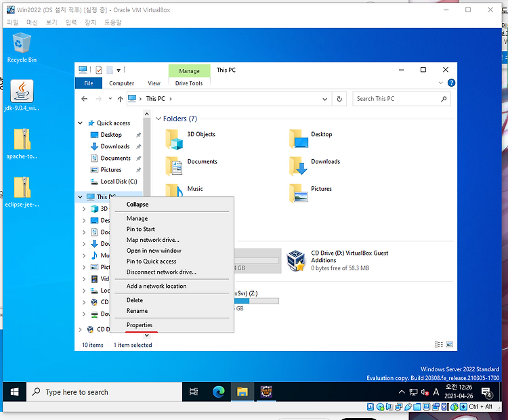
Task: Go up one level with Up arrow
Action: (120, 99)
